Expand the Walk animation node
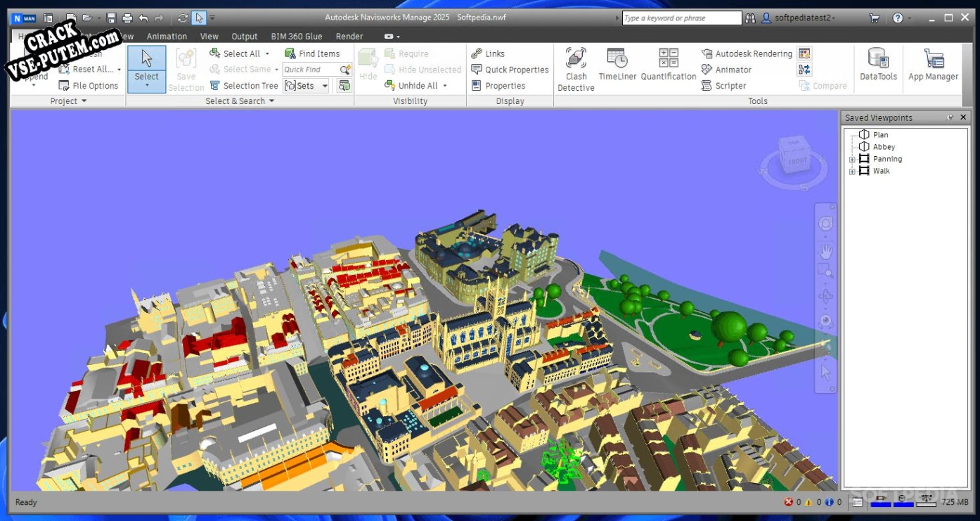The height and width of the screenshot is (521, 980). tap(852, 172)
